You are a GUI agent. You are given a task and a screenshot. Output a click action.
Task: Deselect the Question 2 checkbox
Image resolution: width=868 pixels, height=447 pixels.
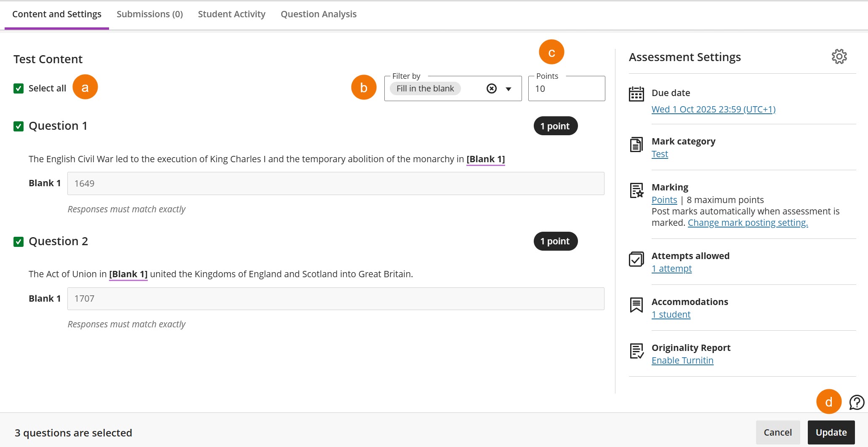tap(18, 241)
